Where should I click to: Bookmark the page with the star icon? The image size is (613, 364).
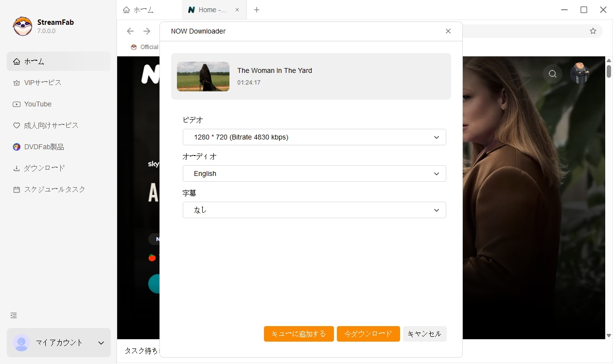tap(593, 31)
